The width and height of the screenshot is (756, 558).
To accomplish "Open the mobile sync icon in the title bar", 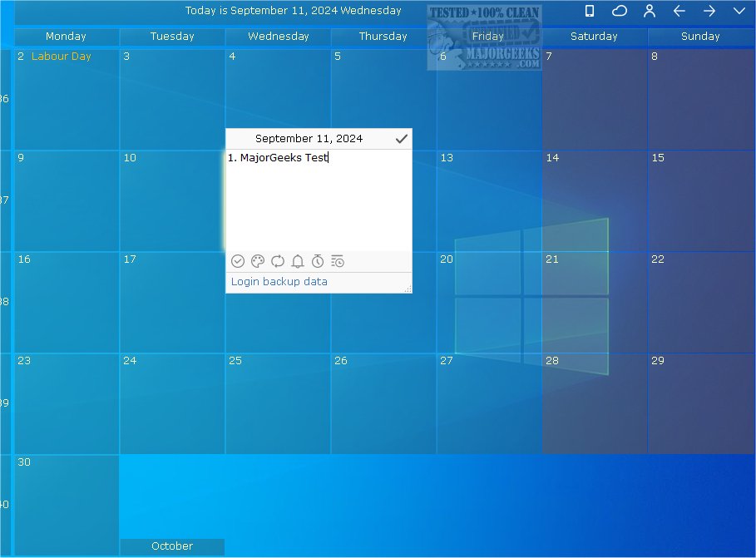I will tap(590, 12).
